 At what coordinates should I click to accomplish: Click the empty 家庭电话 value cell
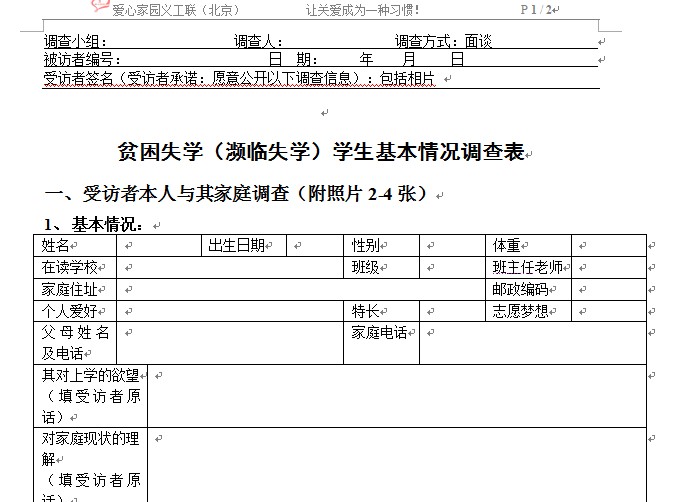(x=532, y=343)
